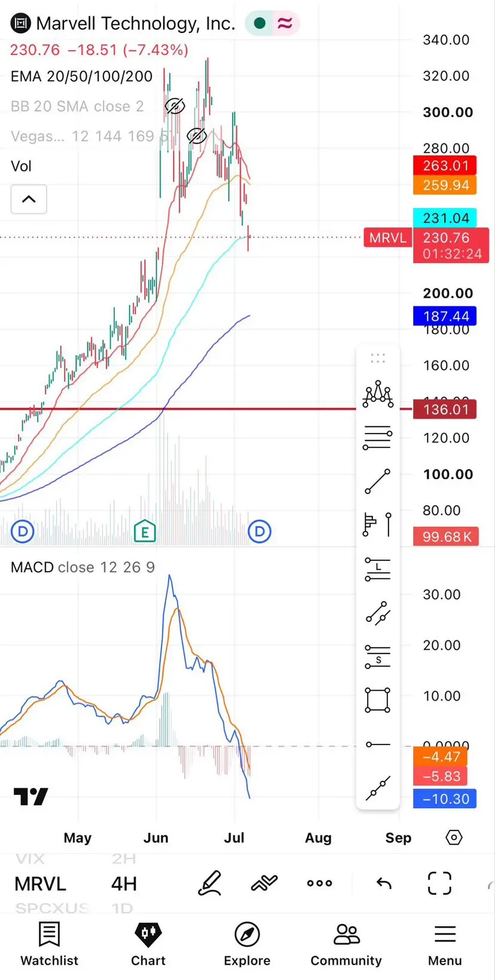Tap the price change -18.51 (-7.43%) text
The height and width of the screenshot is (980, 495).
point(128,50)
